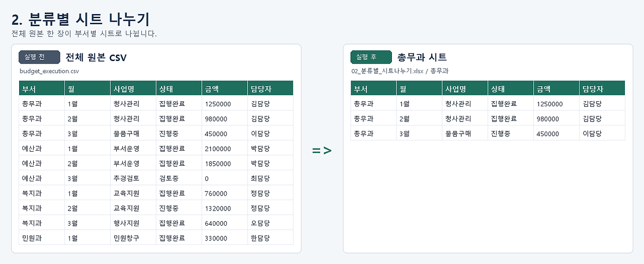Click the '실행 전' badge
Screen dimensions: 644x264
click(39, 57)
